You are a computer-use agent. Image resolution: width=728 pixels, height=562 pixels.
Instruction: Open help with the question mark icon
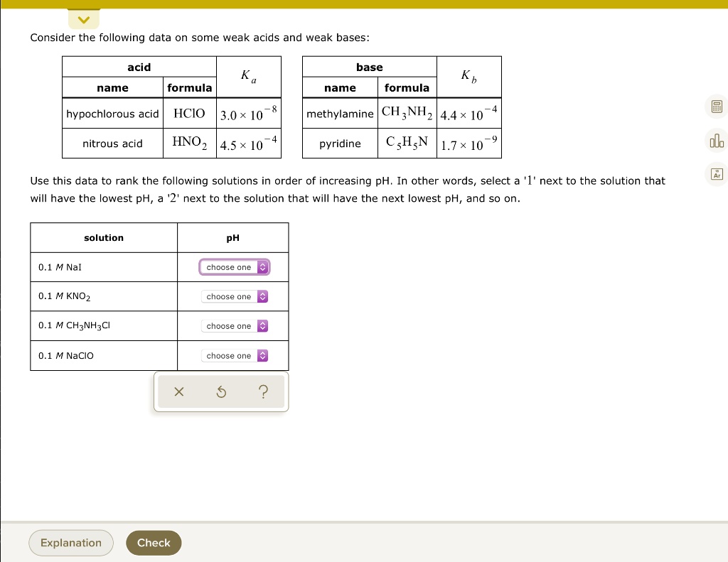click(x=263, y=391)
